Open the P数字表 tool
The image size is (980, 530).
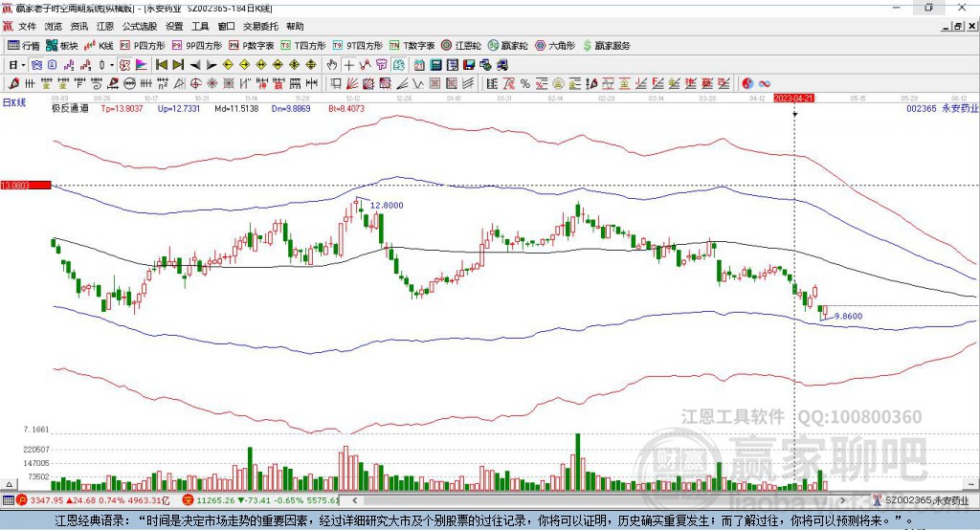pyautogui.click(x=252, y=46)
